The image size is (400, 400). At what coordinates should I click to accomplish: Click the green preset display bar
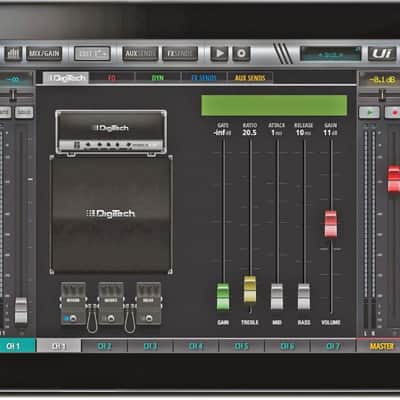pos(274,105)
